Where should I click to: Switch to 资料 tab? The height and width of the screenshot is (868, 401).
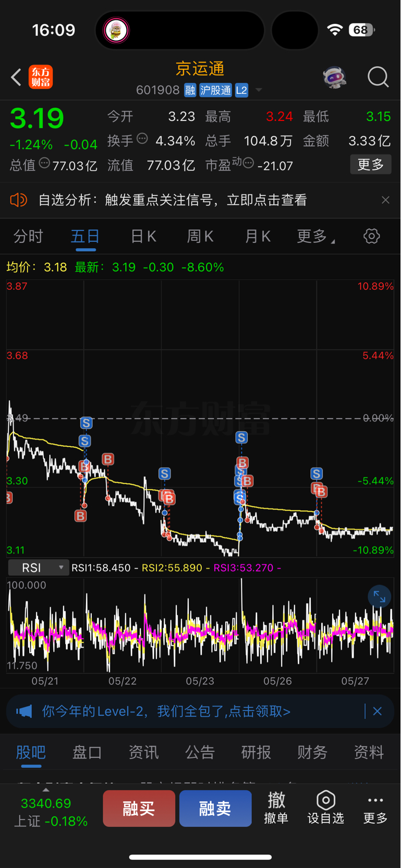(369, 752)
